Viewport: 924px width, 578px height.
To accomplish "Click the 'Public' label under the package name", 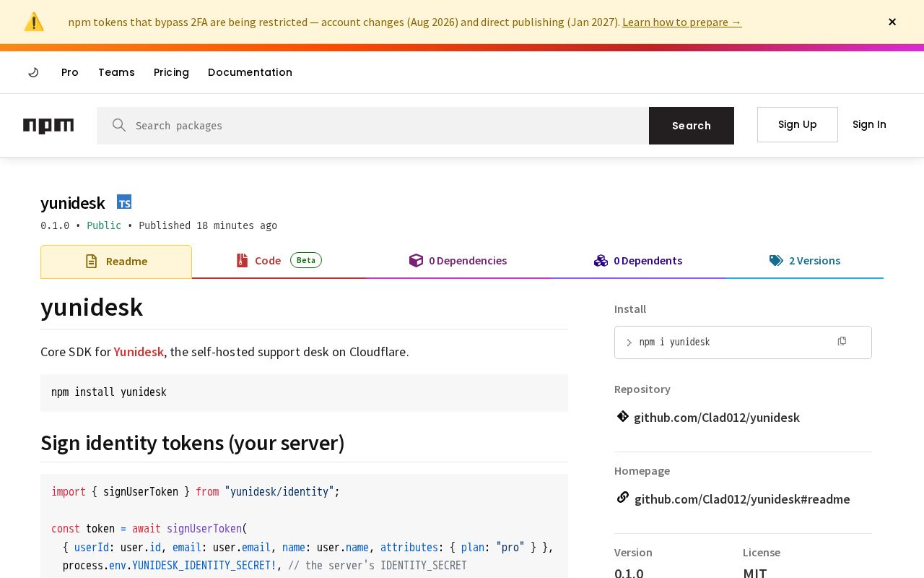I will coord(104,225).
